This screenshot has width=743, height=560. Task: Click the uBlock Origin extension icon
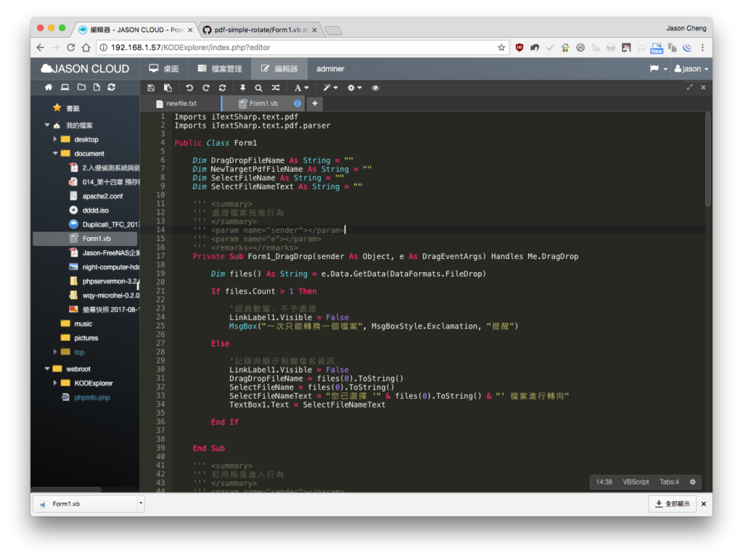(x=520, y=47)
